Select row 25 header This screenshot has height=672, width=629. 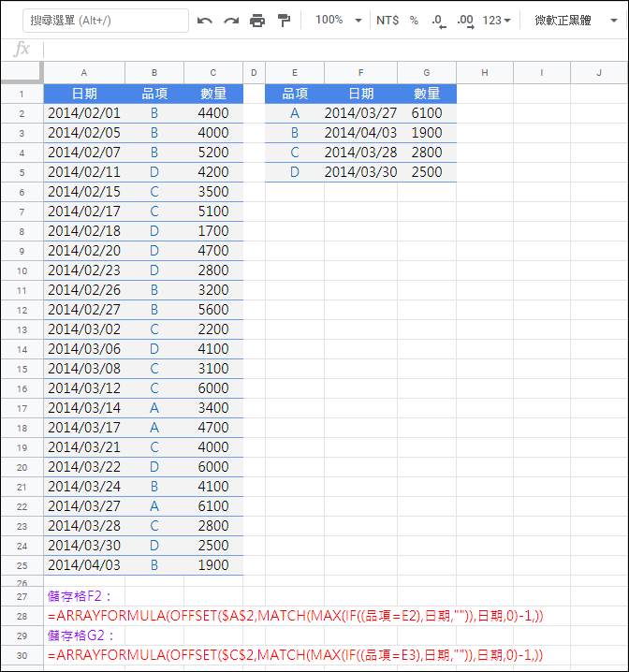point(22,565)
